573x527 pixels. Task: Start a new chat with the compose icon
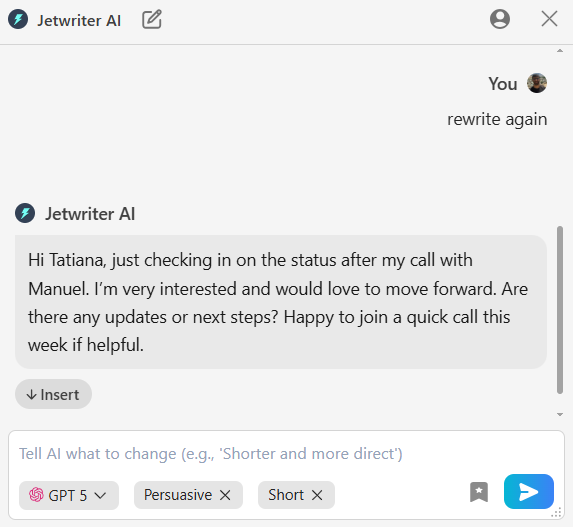click(152, 19)
